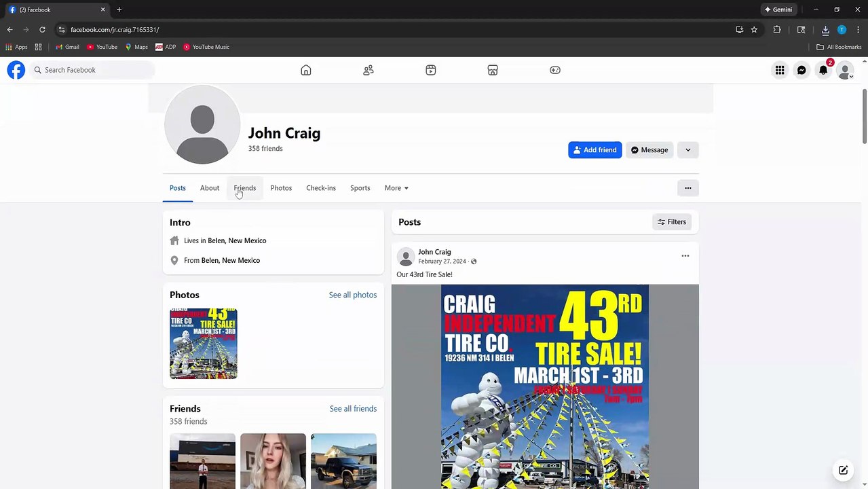Open Chrome Downloads icon
The width and height of the screenshot is (868, 489).
click(825, 30)
